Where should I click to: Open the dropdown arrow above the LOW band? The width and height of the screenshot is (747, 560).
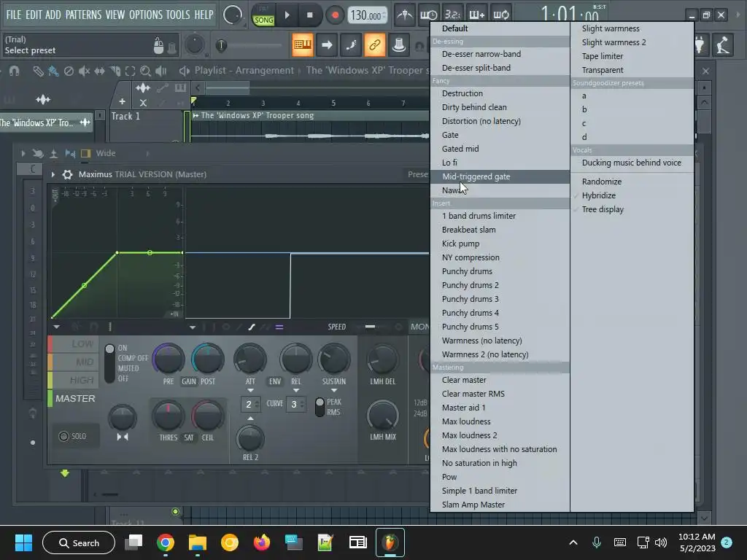(x=56, y=327)
